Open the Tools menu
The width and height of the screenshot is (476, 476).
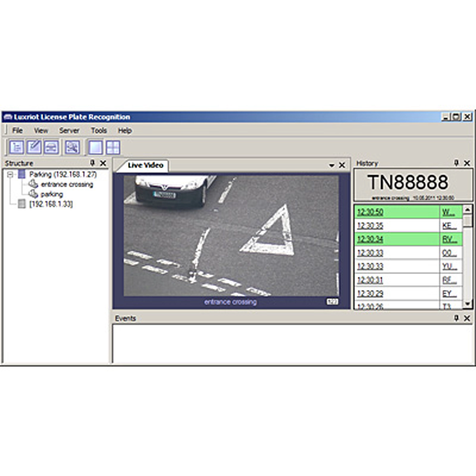pyautogui.click(x=99, y=130)
